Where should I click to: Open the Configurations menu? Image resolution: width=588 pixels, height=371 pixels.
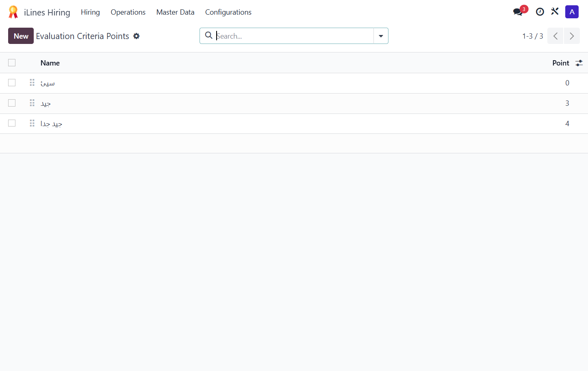click(228, 12)
